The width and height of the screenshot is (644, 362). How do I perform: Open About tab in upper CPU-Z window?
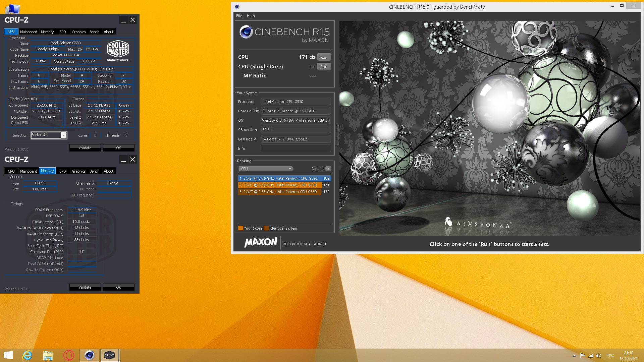coord(109,32)
